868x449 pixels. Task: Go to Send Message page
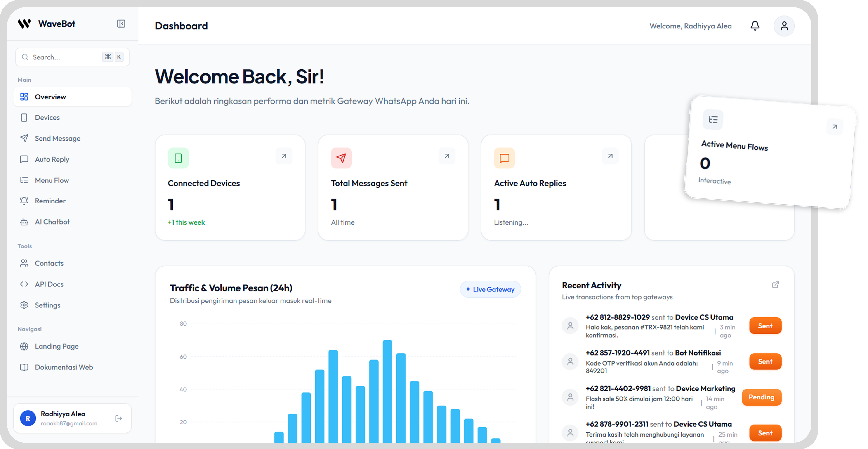tap(72, 138)
